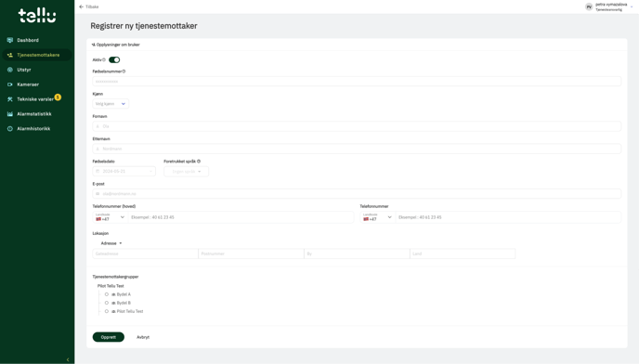Viewport: 639px width, 364px height.
Task: Go to Tjenestemottakere menu item
Action: pos(37,55)
